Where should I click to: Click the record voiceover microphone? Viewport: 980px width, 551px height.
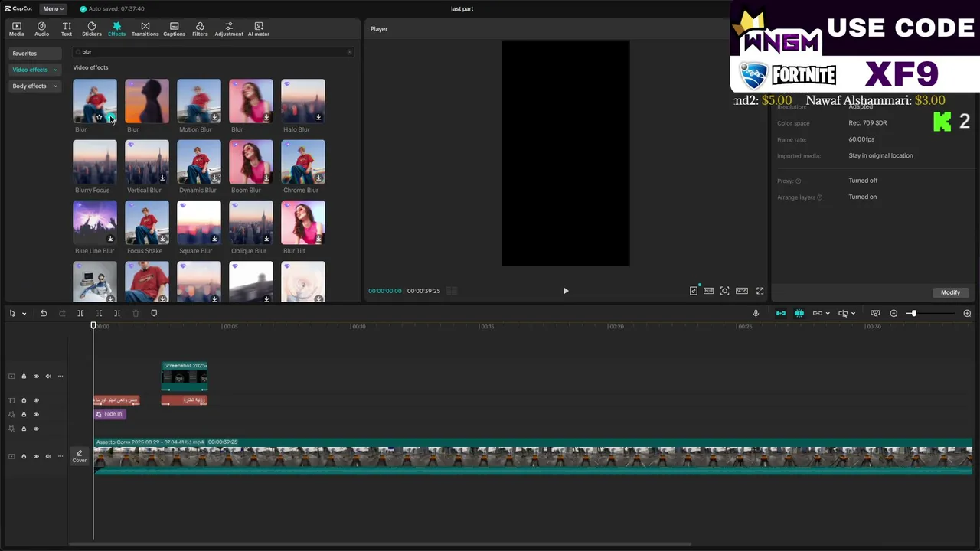756,313
